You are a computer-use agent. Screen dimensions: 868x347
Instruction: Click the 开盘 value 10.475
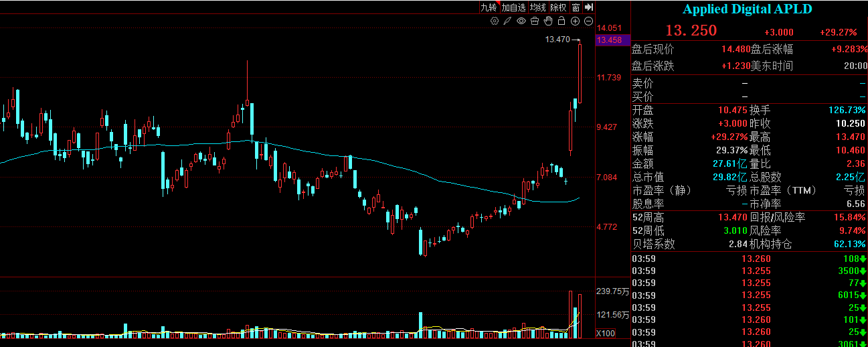click(x=732, y=110)
